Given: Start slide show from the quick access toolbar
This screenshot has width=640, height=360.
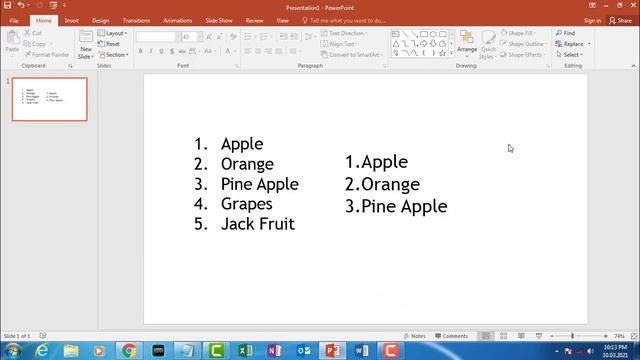Looking at the screenshot, I should [53, 5].
